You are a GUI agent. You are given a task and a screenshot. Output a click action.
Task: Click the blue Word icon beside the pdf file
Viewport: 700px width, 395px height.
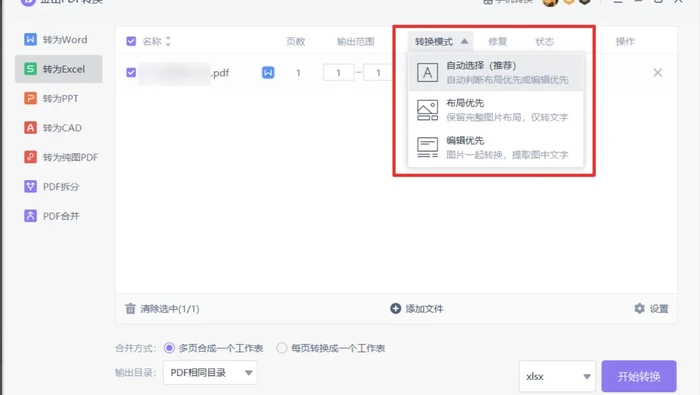point(268,72)
